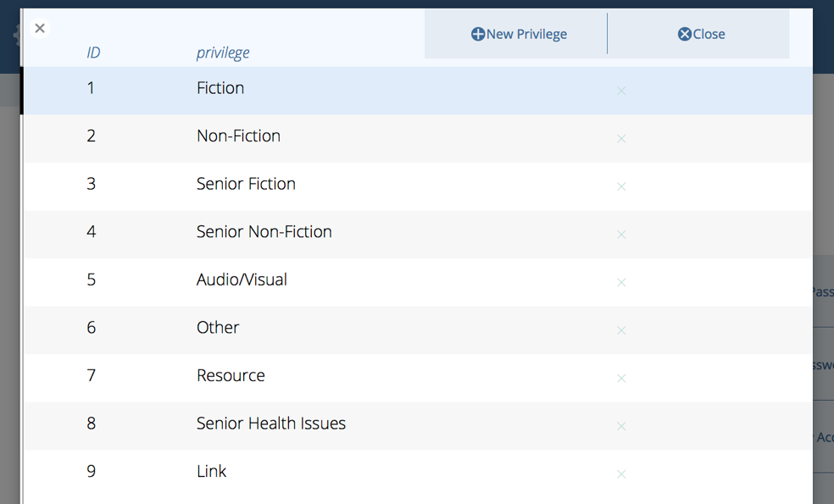Remove the Senior Health Issues privilege
The width and height of the screenshot is (834, 504).
click(x=621, y=426)
